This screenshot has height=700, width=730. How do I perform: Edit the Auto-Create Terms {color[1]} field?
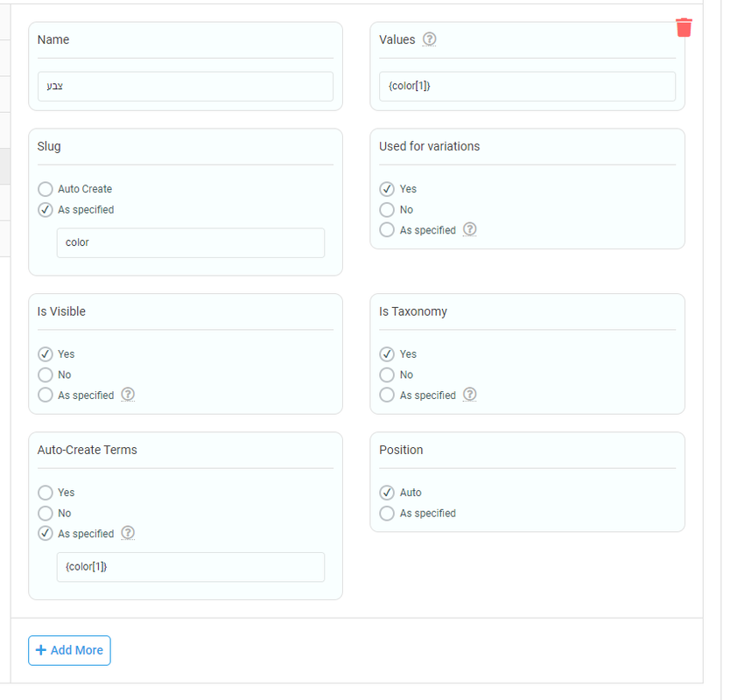[x=191, y=567]
